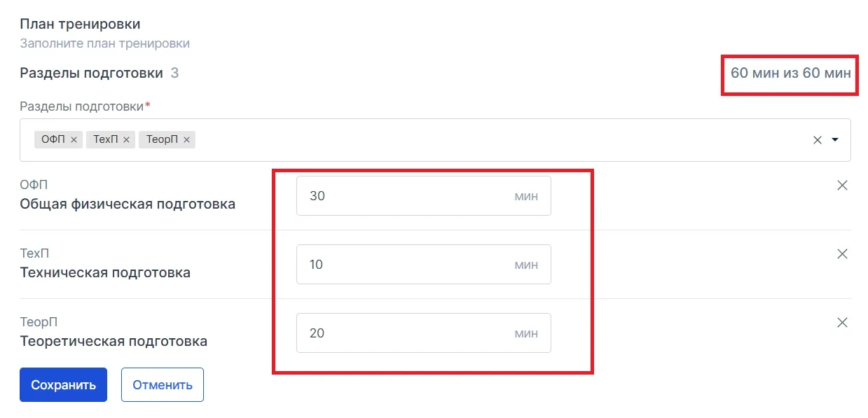Remove the ОФП tag from the selection

coord(74,139)
